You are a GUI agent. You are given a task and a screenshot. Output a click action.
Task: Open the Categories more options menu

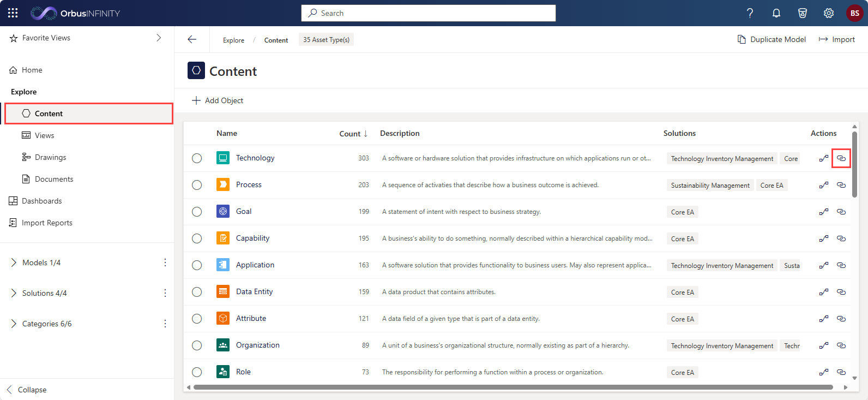(x=165, y=324)
